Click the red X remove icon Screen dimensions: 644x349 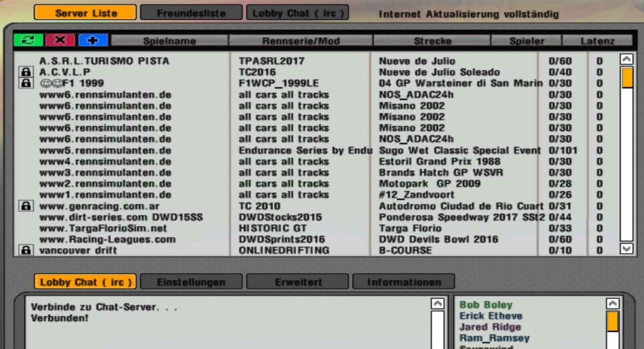(x=60, y=40)
